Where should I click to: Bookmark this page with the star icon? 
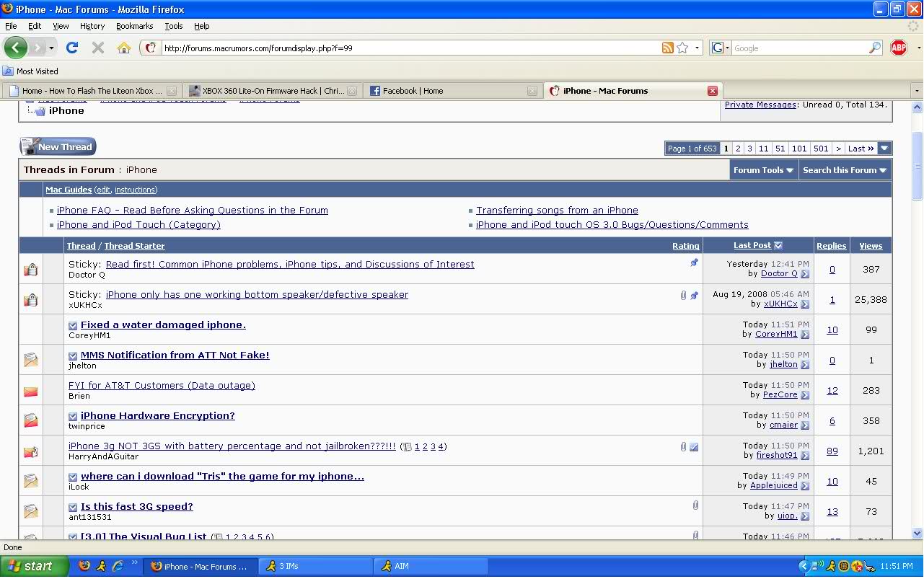tap(682, 48)
